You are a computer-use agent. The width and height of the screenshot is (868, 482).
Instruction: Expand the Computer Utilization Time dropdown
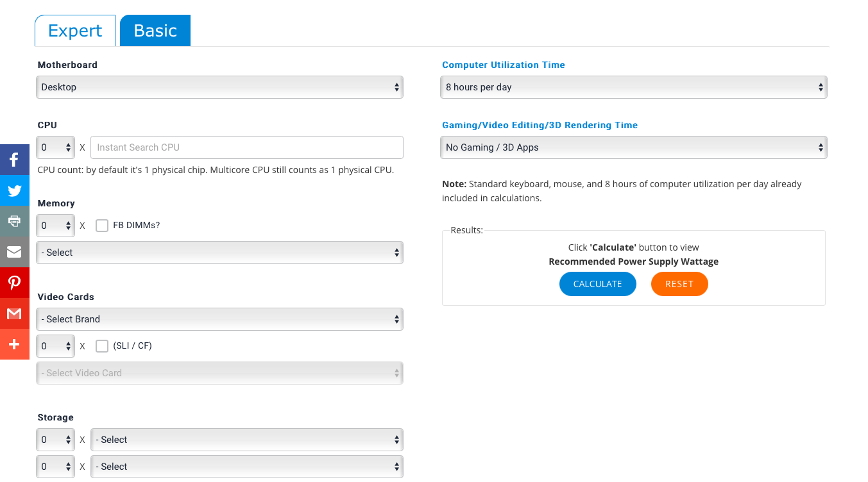[x=633, y=87]
